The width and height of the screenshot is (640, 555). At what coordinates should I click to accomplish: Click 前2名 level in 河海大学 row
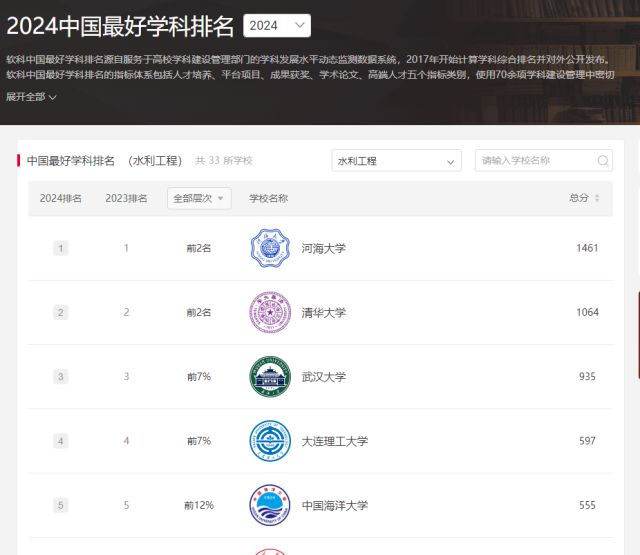pos(199,248)
